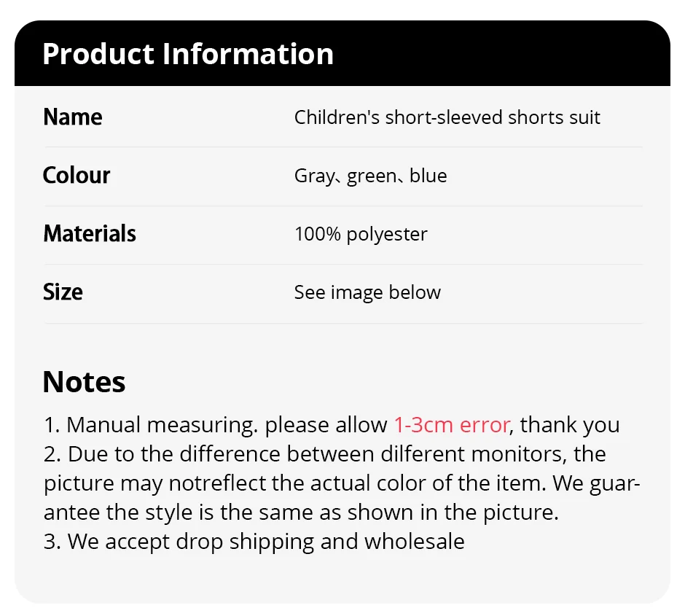Screen dimensions: 685x616
Task: Select the Size row label
Action: [x=63, y=292]
